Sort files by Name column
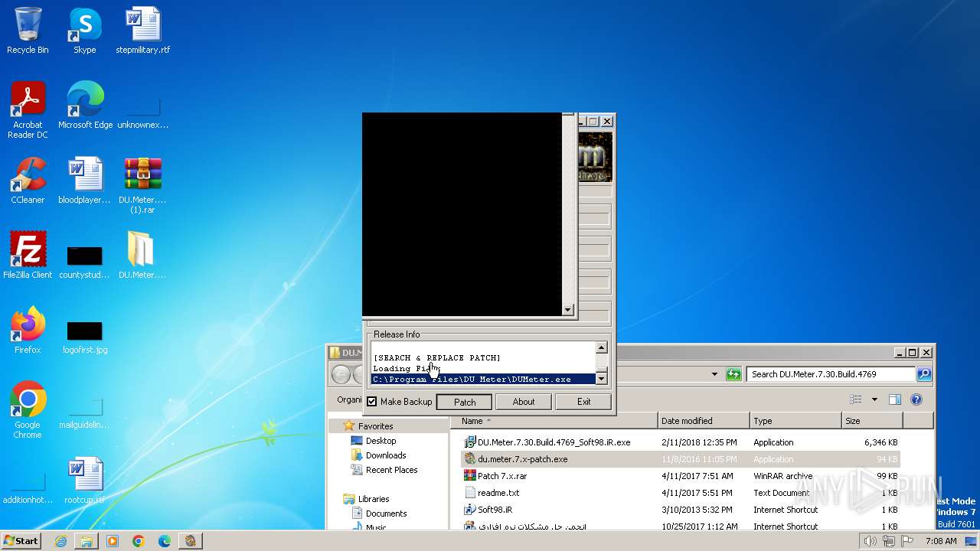Image resolution: width=980 pixels, height=551 pixels. [554, 421]
